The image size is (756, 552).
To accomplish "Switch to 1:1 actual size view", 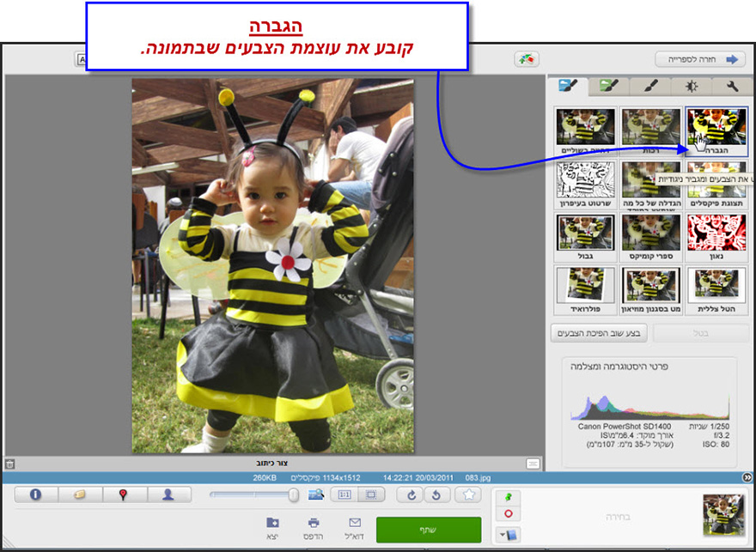I will coord(344,496).
